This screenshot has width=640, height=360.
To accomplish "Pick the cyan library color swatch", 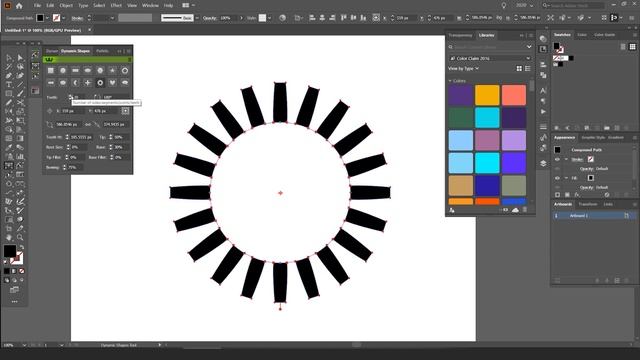I will 487,118.
